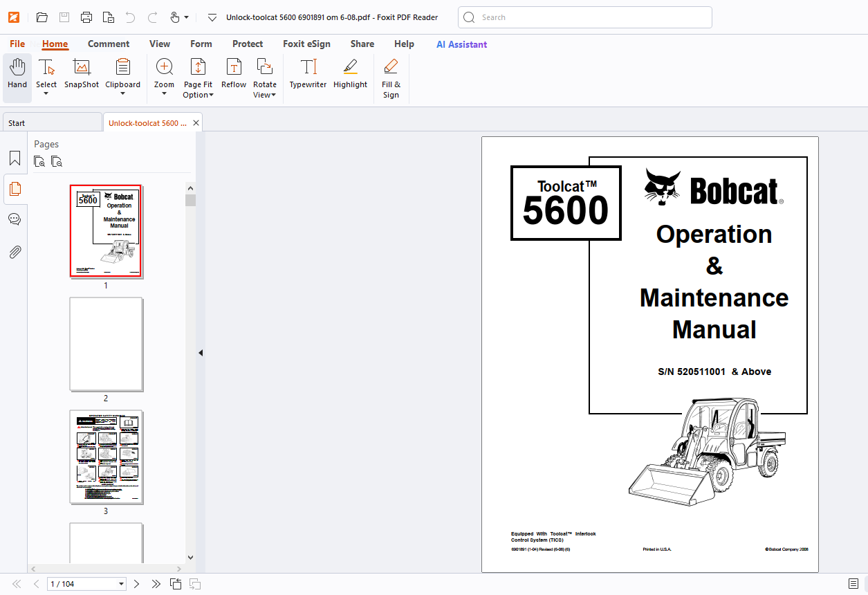Close the Unlock-toolcat 5600 document tab
868x595 pixels.
pos(196,122)
